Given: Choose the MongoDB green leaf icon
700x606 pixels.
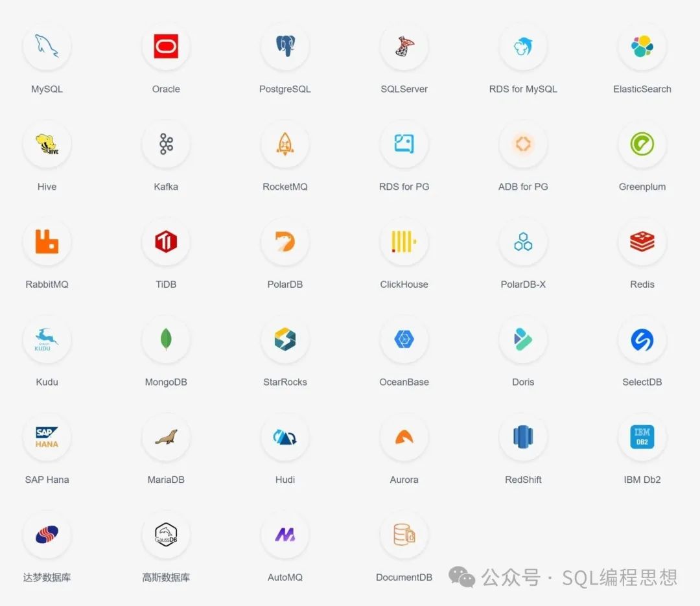Looking at the screenshot, I should (x=166, y=339).
